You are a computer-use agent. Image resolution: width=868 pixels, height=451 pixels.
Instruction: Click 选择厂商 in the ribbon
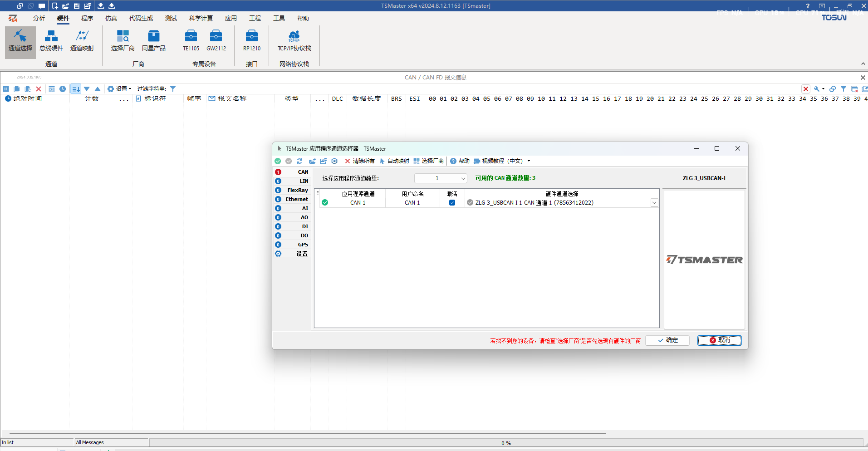coord(123,41)
